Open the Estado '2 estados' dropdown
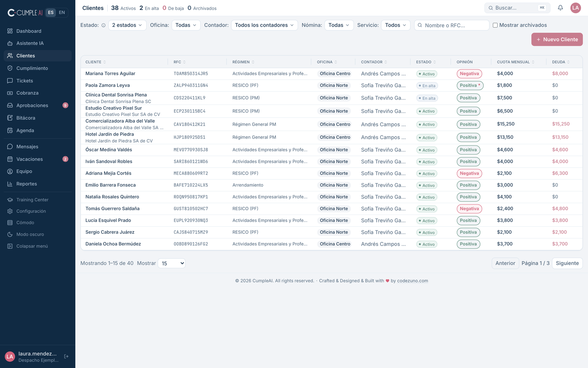The image size is (588, 368). [x=127, y=25]
